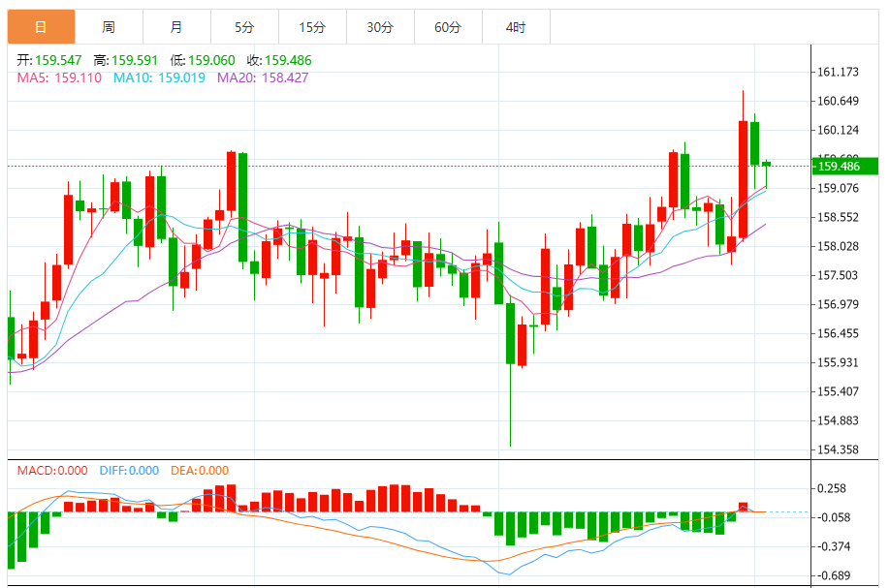This screenshot has height=588, width=889.
Task: Click the DEA:0.000 indicator label
Action: pos(200,471)
